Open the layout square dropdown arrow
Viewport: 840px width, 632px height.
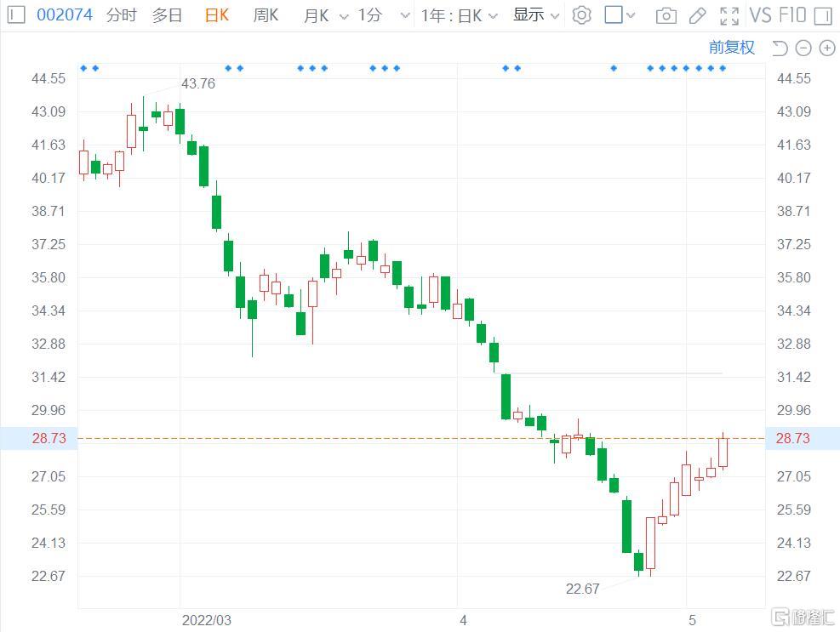(x=631, y=15)
